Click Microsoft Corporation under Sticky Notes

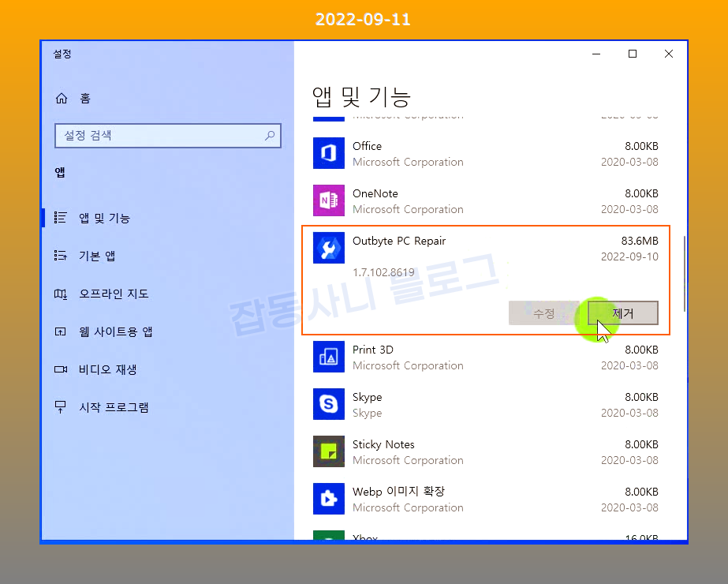tap(408, 460)
